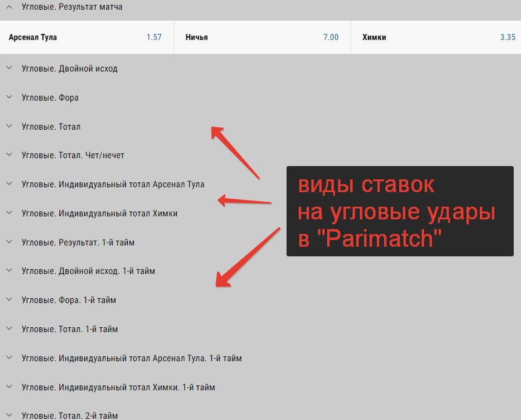Expand Угловые. Фора. 1-й тайм chevron
The height and width of the screenshot is (420, 521).
click(9, 299)
